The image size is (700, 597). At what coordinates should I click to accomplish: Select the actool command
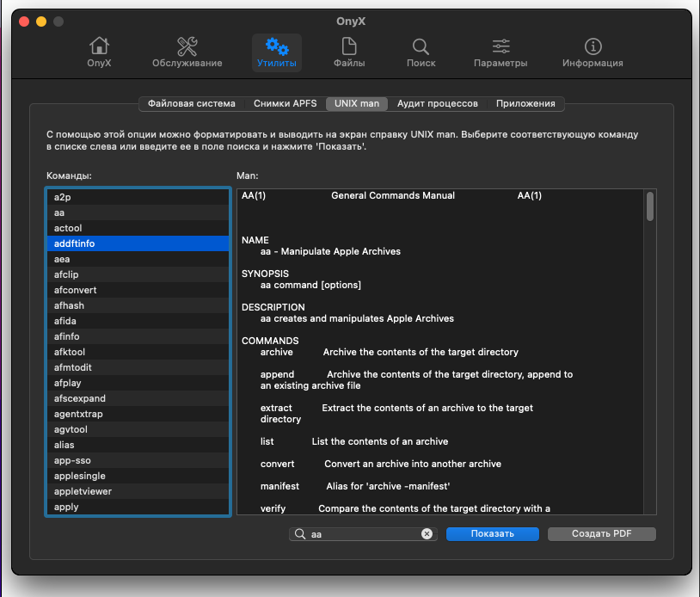(138, 228)
